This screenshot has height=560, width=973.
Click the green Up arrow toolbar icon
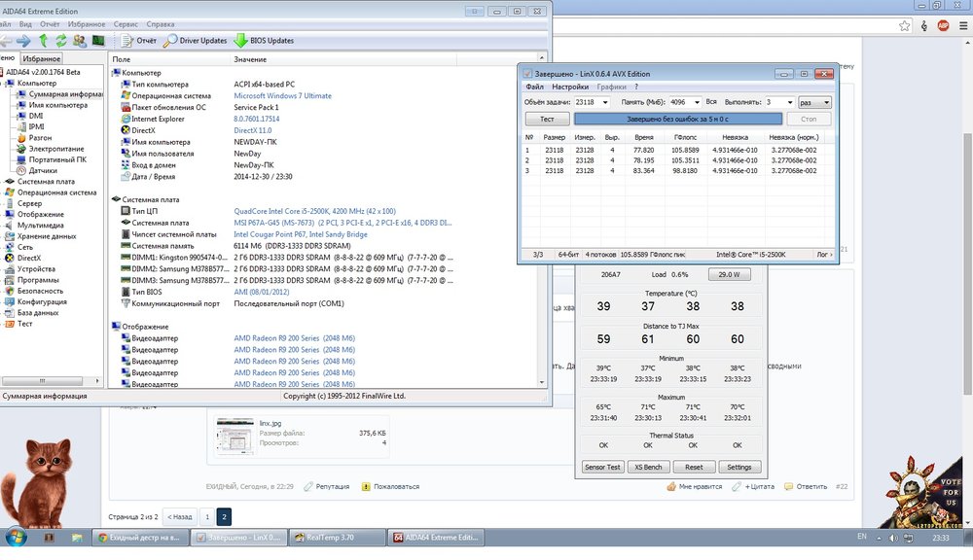[x=43, y=41]
